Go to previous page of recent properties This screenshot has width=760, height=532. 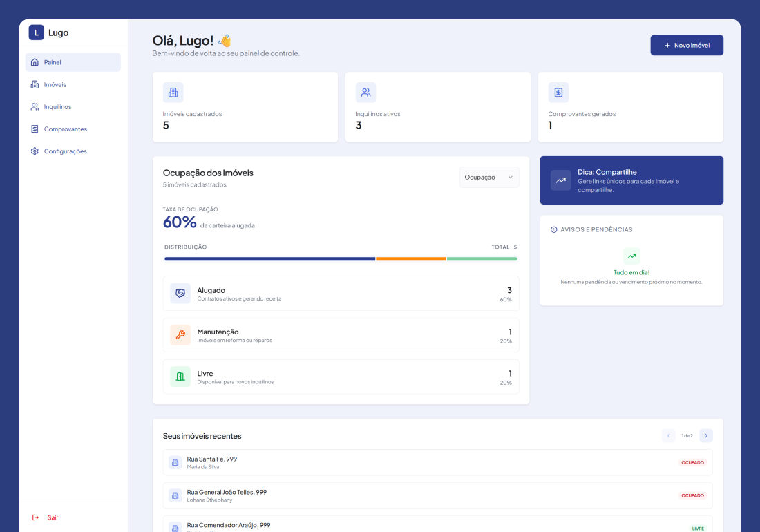(668, 435)
